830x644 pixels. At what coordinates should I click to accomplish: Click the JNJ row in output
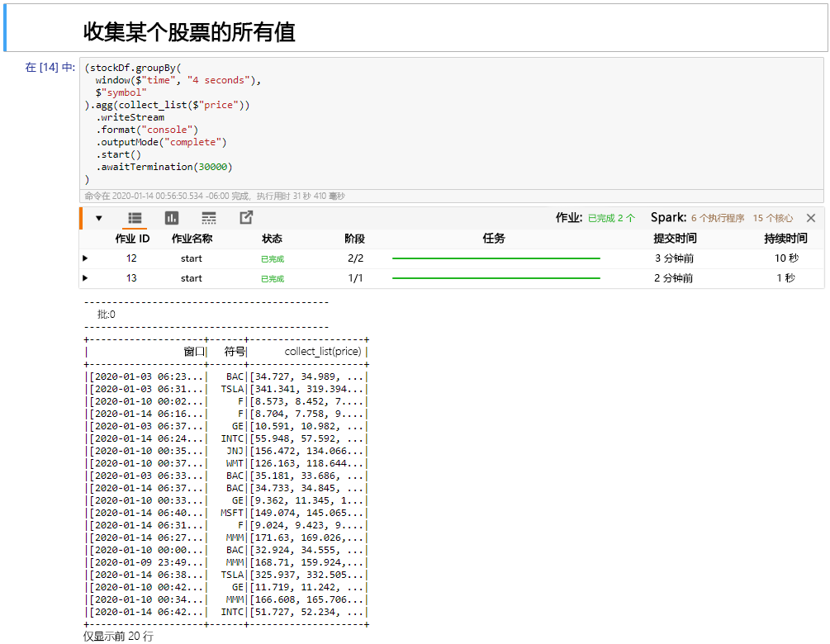[226, 451]
